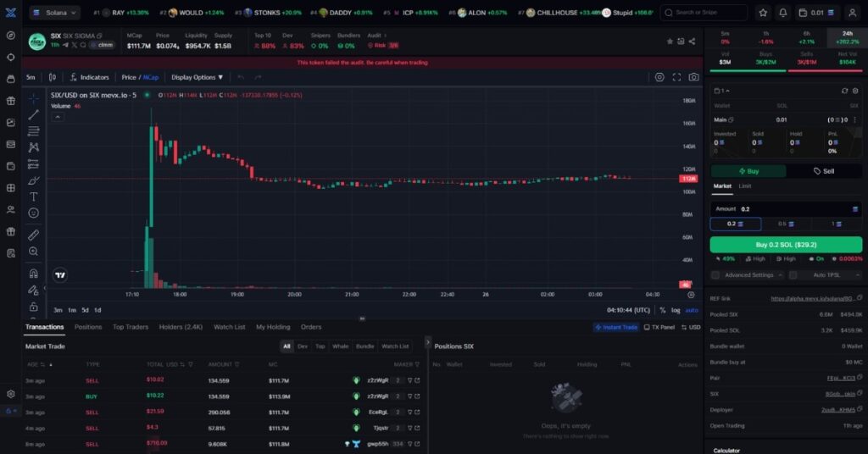Image resolution: width=868 pixels, height=454 pixels.
Task: Toggle log scale on chart
Action: pyautogui.click(x=676, y=310)
